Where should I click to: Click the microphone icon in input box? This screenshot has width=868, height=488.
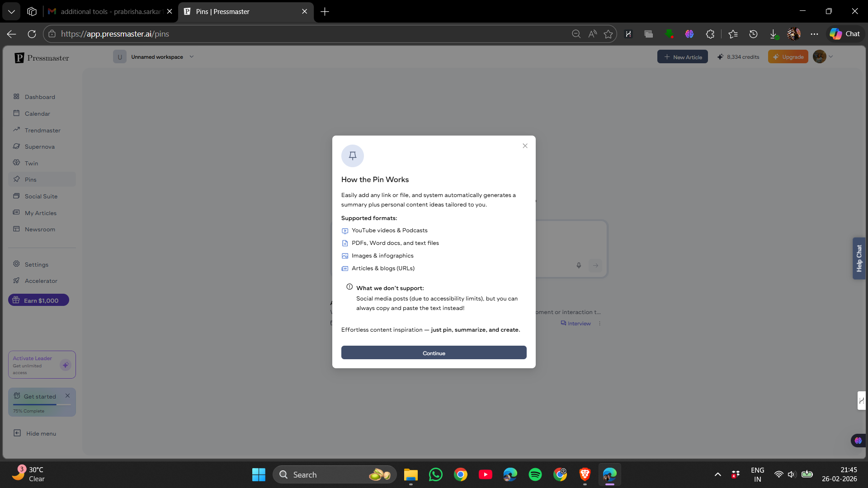[579, 266]
